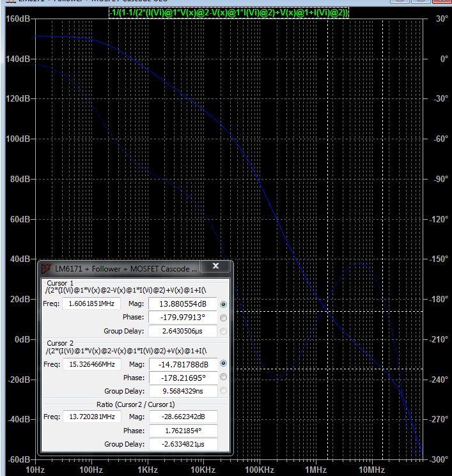Screen dimensions: 452x476
Task: Select Cursor 2 Mag radio button
Action: 224,364
